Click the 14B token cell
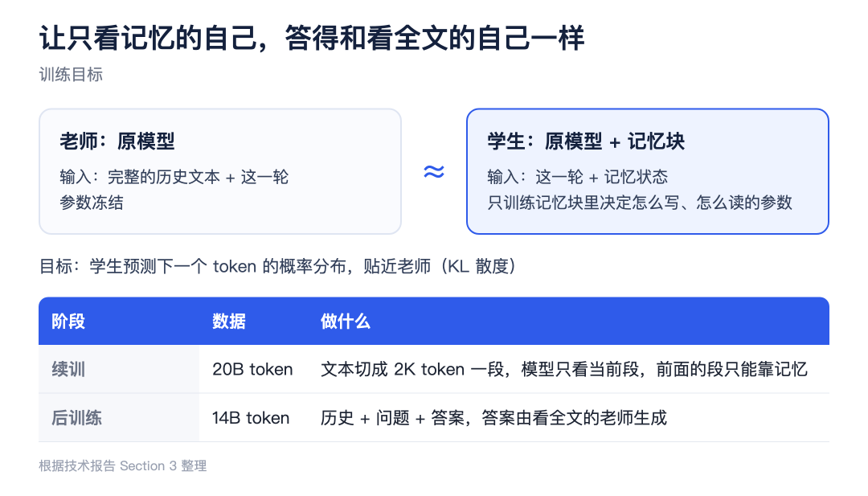 (251, 418)
